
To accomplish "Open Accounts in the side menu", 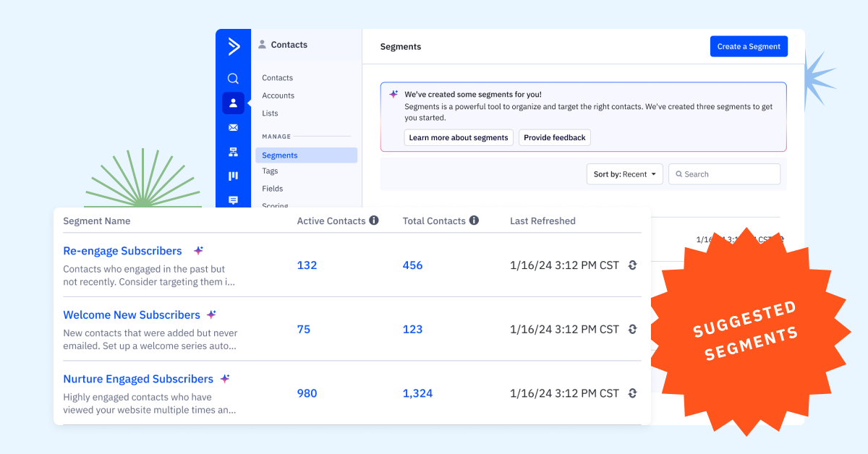I will tap(278, 95).
